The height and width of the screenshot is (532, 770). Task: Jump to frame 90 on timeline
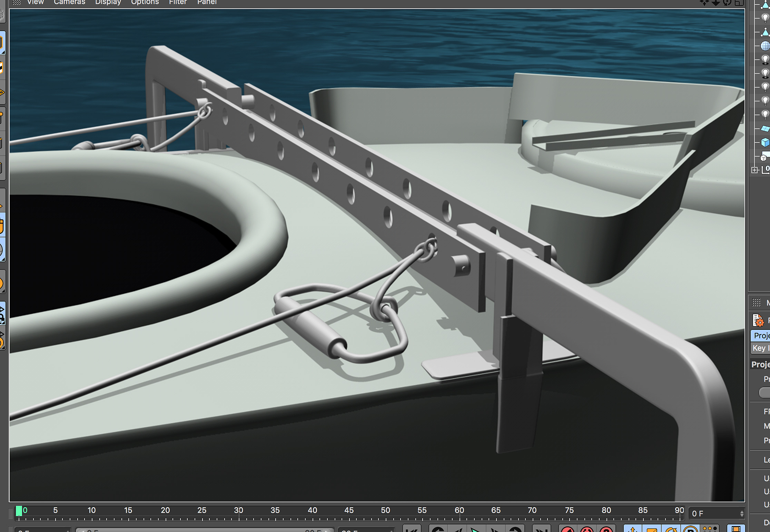[679, 510]
